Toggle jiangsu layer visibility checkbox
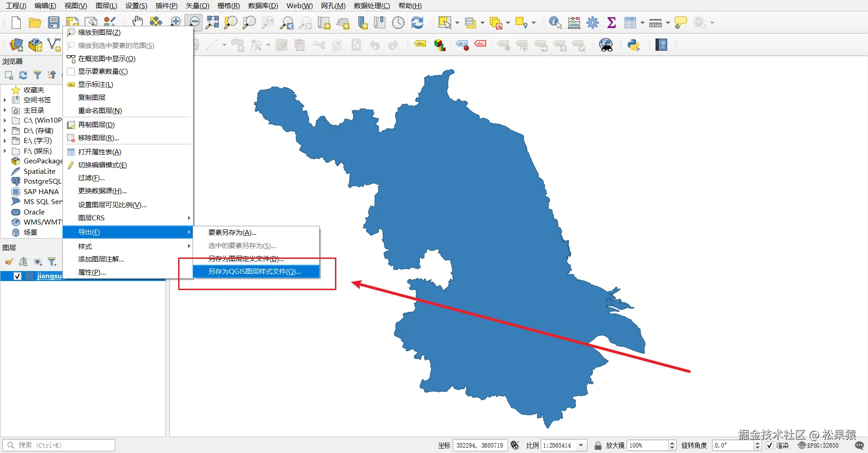 18,276
